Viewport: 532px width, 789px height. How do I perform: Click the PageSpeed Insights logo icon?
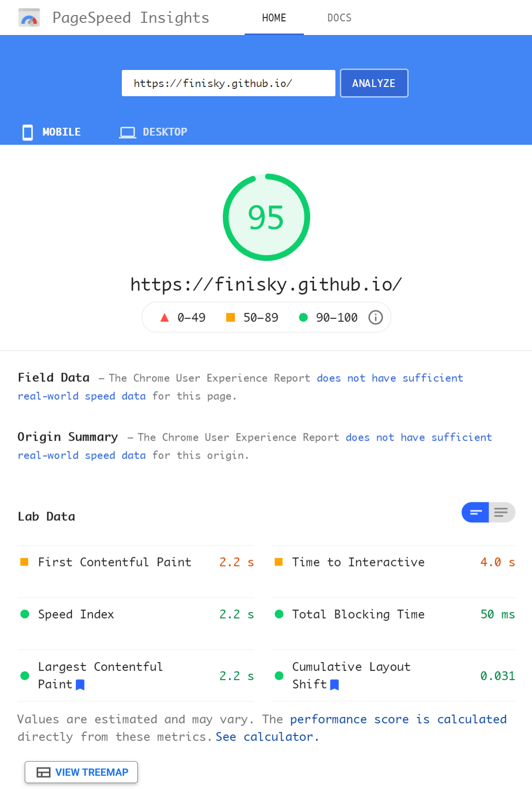click(29, 18)
